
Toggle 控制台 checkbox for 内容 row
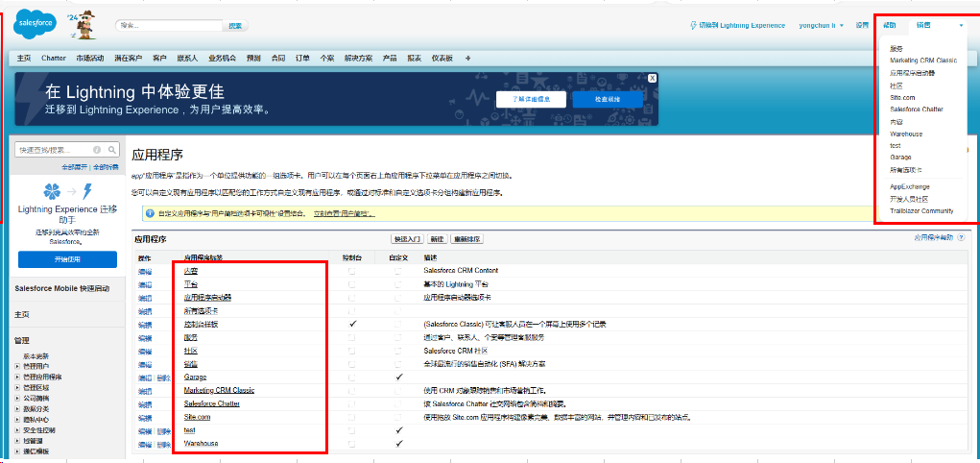point(352,271)
